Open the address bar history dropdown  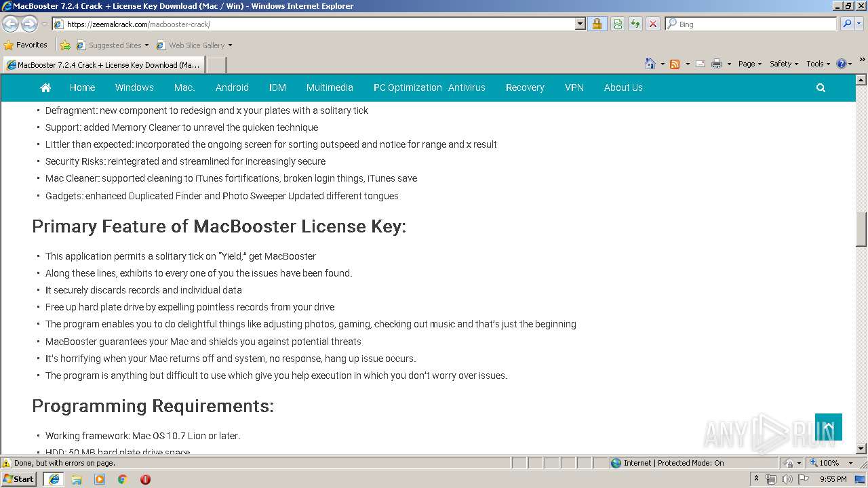click(x=580, y=24)
